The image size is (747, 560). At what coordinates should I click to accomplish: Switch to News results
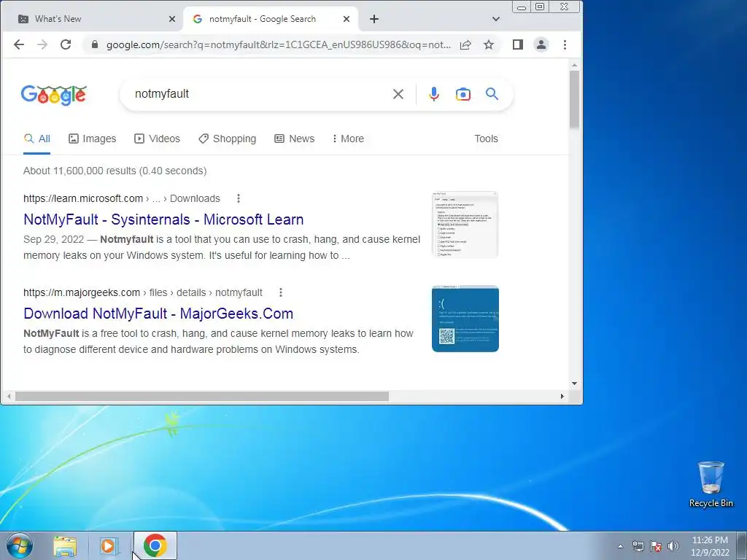click(x=295, y=139)
